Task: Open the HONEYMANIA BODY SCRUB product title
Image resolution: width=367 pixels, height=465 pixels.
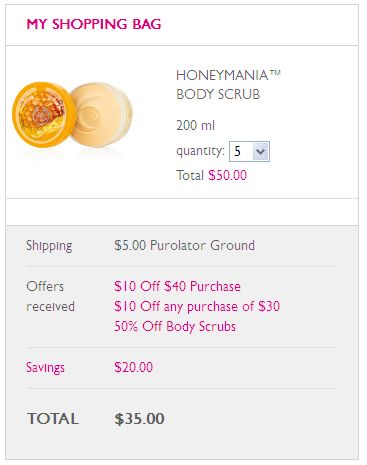Action: (228, 85)
